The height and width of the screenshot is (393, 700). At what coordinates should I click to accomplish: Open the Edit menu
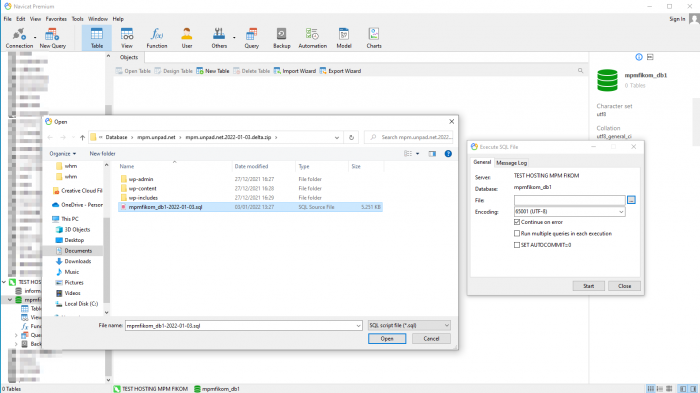21,19
